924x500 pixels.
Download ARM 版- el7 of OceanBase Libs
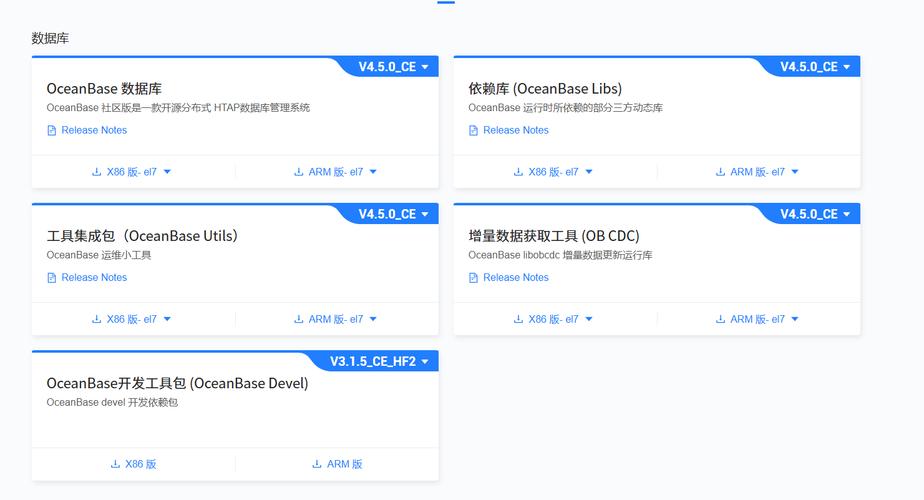coord(757,172)
